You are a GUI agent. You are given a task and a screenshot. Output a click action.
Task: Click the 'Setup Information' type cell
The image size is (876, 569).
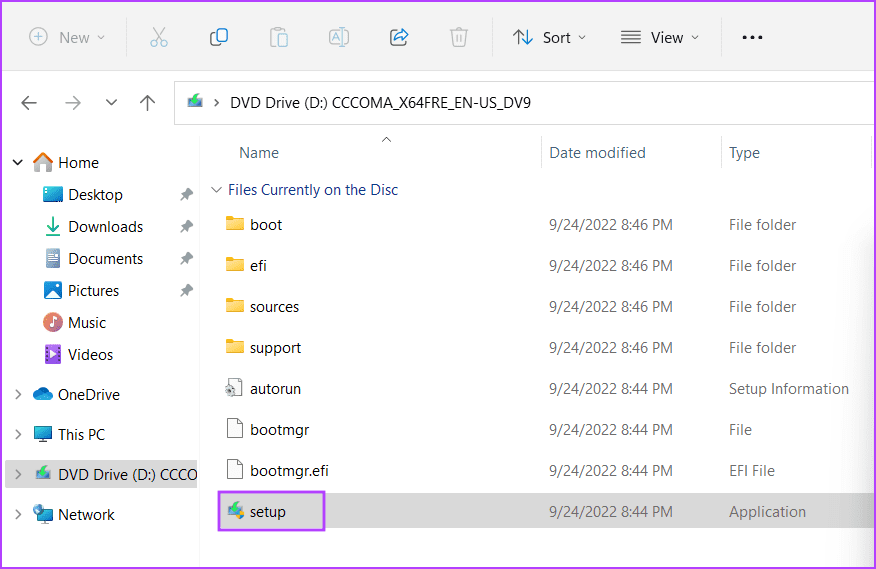789,388
